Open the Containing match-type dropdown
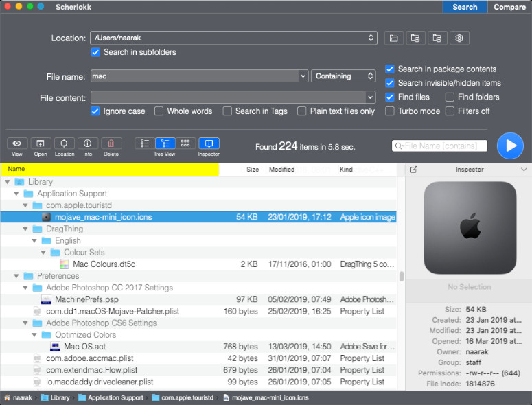 click(x=343, y=76)
